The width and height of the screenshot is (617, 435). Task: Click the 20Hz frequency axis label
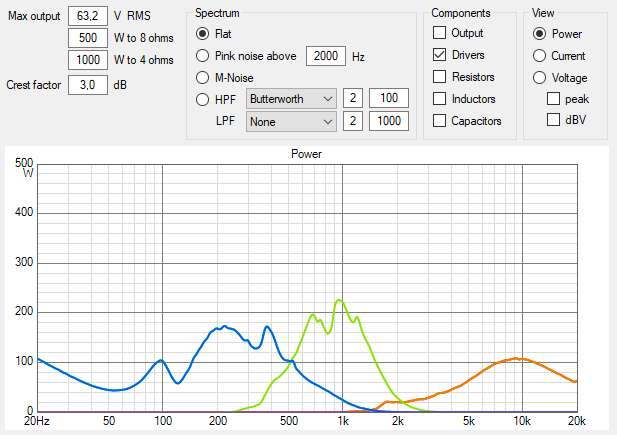pos(37,421)
